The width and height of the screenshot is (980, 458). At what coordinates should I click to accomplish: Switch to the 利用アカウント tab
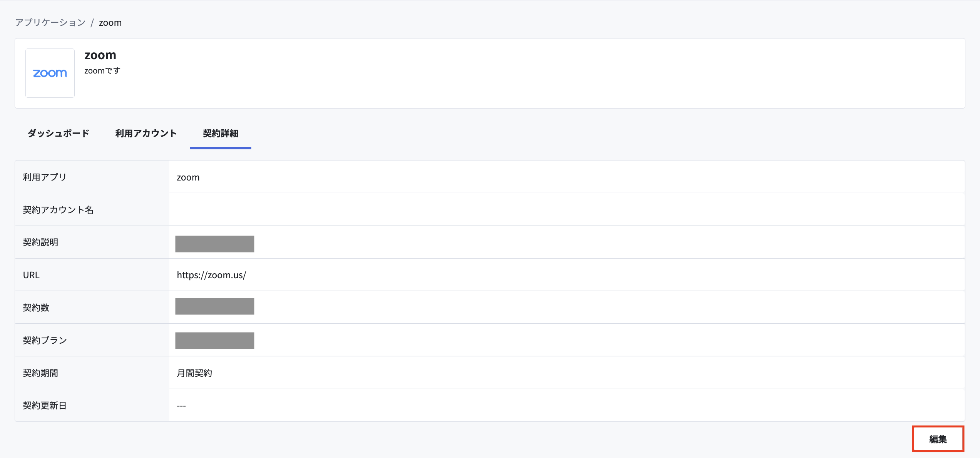pyautogui.click(x=146, y=133)
